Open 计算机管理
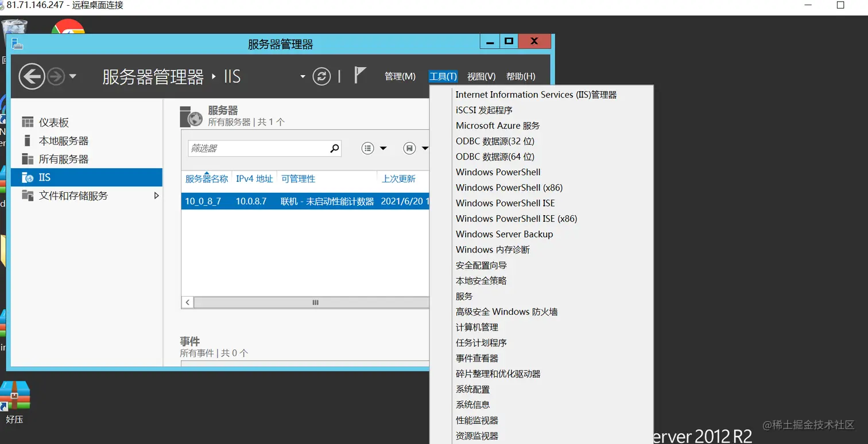868x444 pixels. pyautogui.click(x=541, y=327)
